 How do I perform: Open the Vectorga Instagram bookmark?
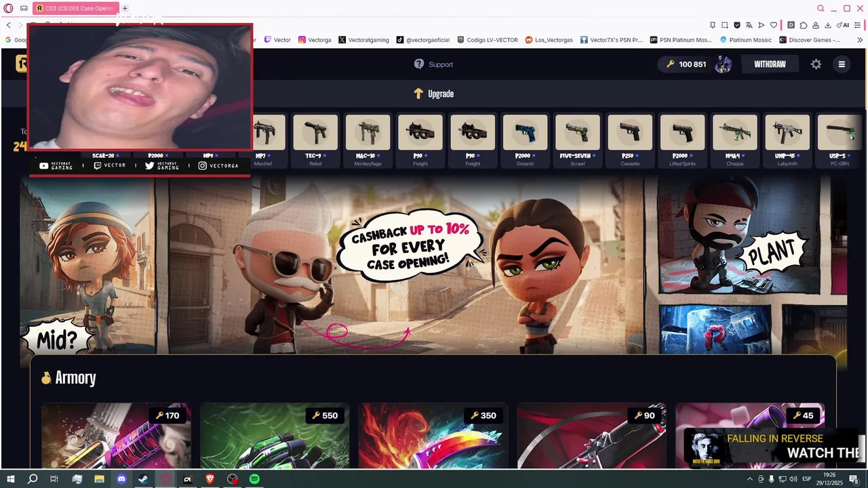315,40
